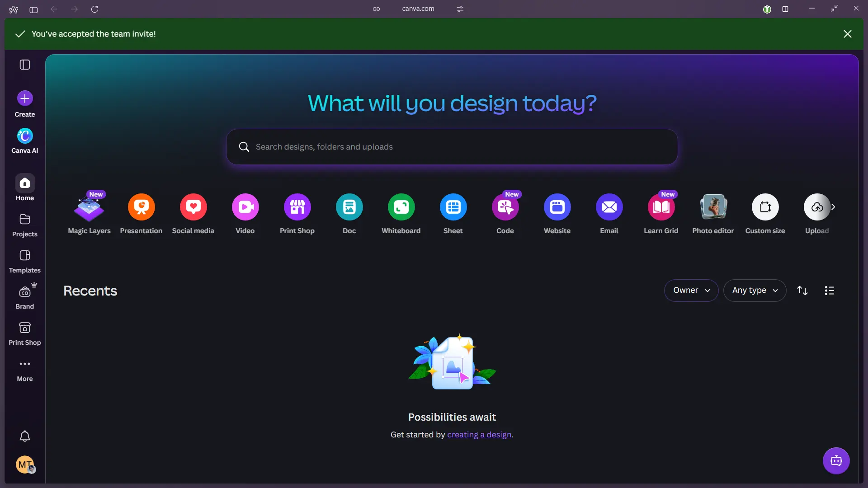Screen dimensions: 868x488
Task: Open site settings tune icon
Action: pyautogui.click(x=460, y=9)
